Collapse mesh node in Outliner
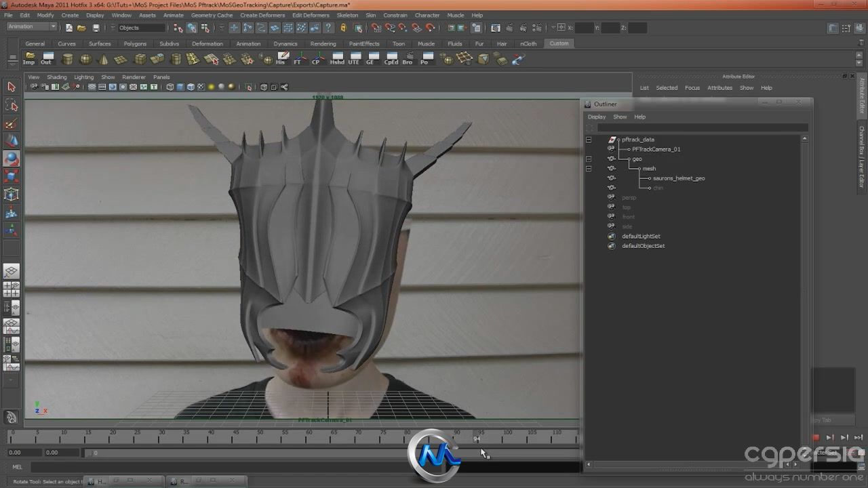 [x=589, y=168]
